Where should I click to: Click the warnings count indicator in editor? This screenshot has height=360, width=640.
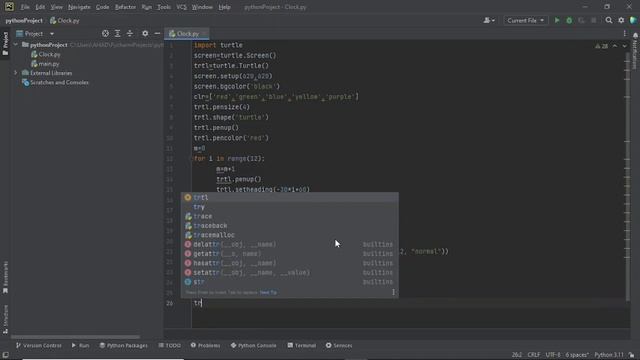tap(602, 46)
